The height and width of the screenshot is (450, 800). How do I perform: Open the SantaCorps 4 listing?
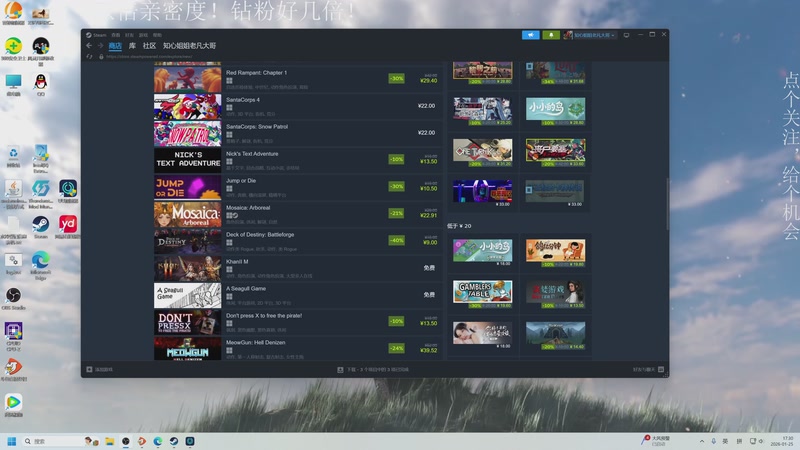pyautogui.click(x=297, y=106)
